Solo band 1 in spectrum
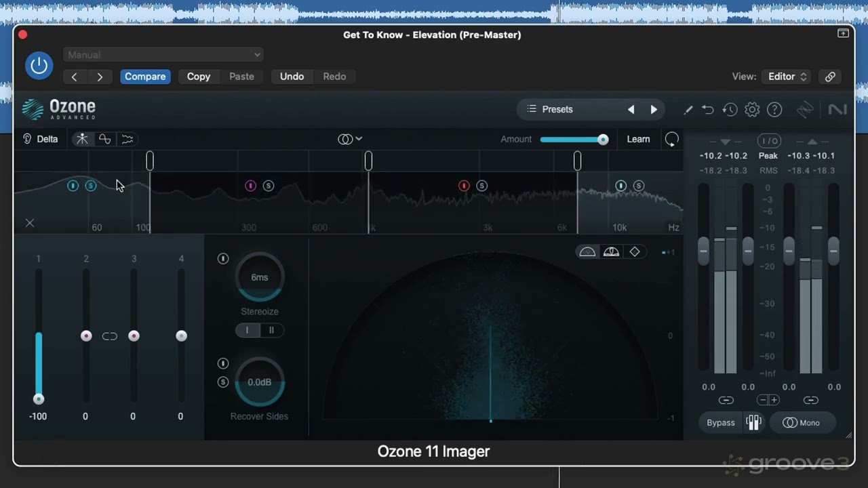Image resolution: width=868 pixels, height=488 pixels. tap(91, 186)
